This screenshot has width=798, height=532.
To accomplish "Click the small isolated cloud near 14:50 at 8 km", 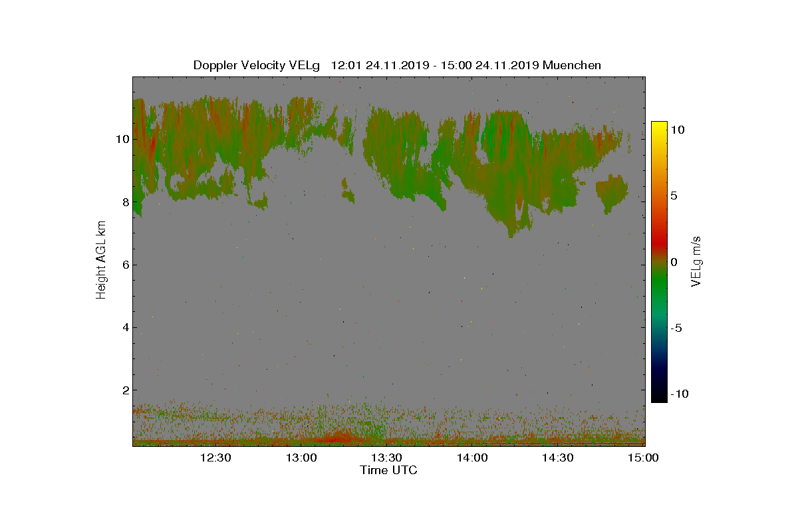I will (x=611, y=192).
